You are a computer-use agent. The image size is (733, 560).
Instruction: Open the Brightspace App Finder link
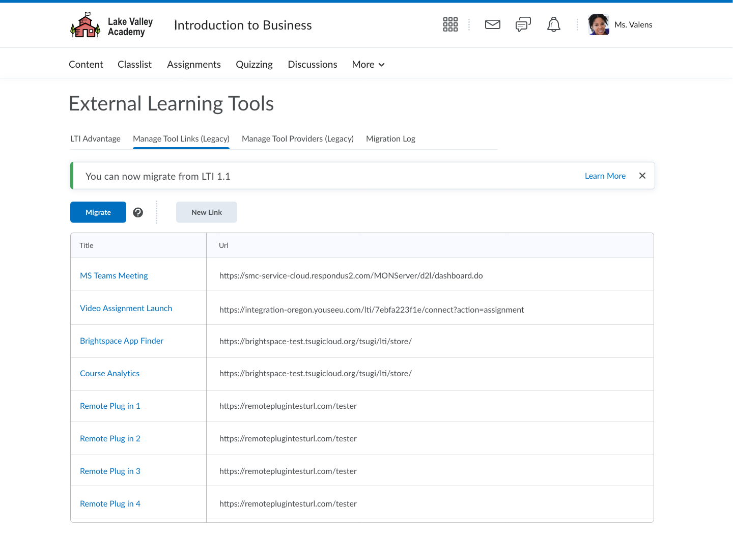[122, 341]
